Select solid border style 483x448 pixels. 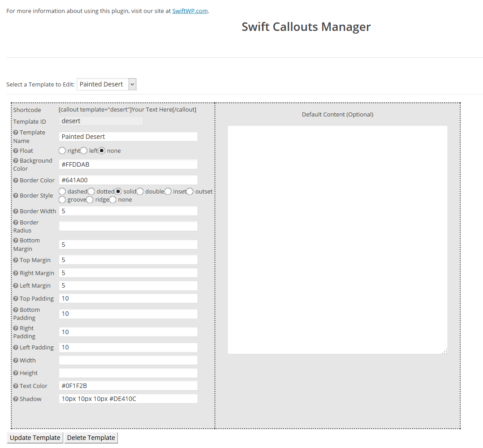(118, 191)
